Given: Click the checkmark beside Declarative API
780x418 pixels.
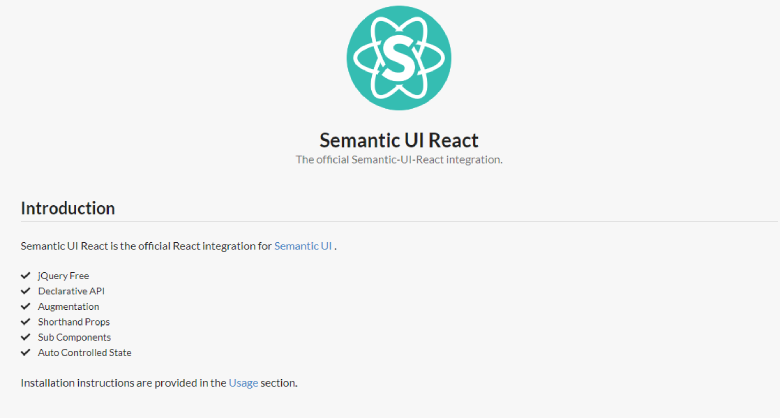Looking at the screenshot, I should coord(26,291).
